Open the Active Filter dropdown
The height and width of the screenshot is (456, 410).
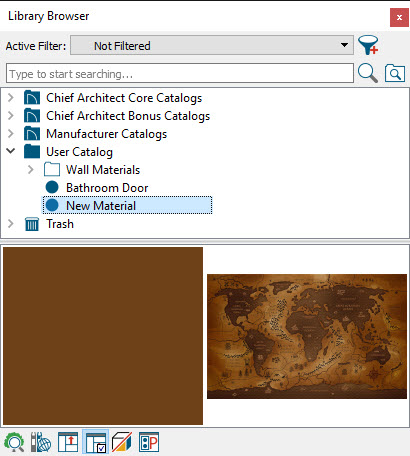click(x=212, y=45)
